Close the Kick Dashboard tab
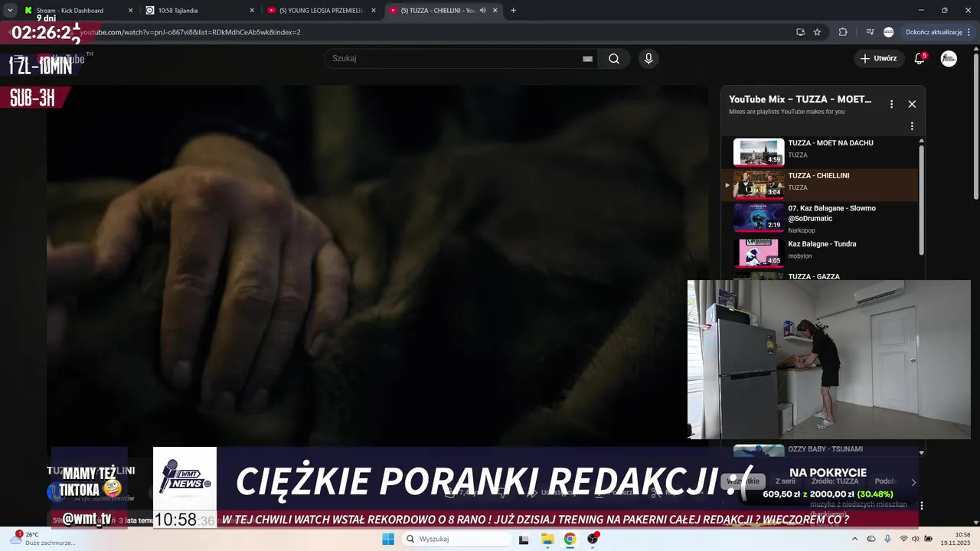The width and height of the screenshot is (980, 551). (x=130, y=11)
